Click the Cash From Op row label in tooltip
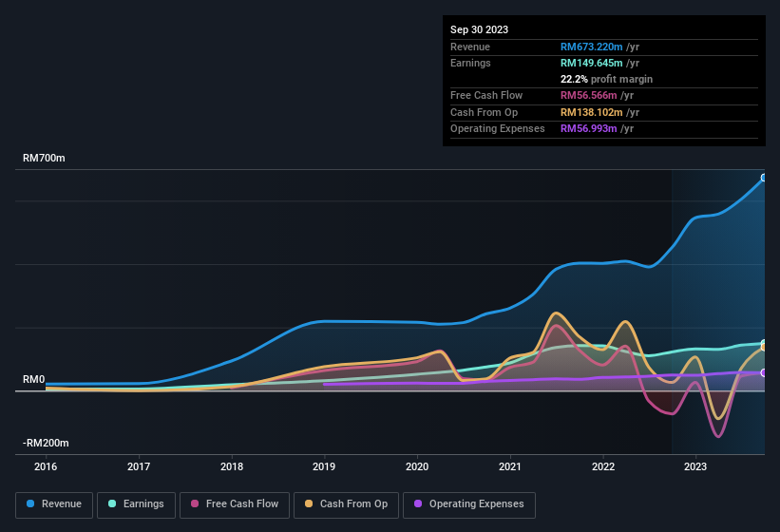Screen dimensions: 780x532 [x=484, y=112]
